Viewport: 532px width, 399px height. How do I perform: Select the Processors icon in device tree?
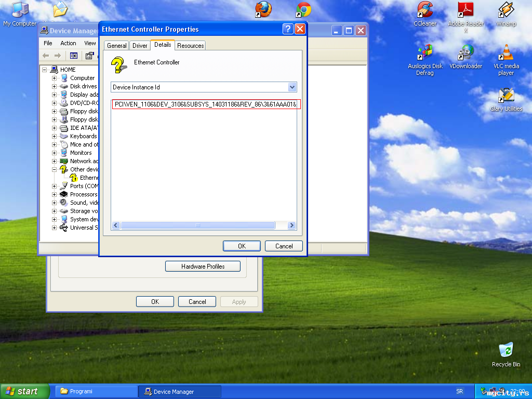63,194
